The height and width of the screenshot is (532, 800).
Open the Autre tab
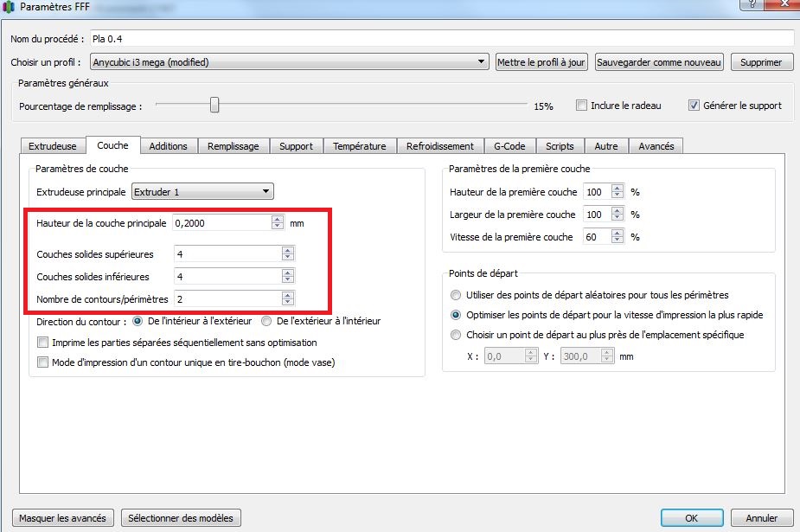[606, 146]
